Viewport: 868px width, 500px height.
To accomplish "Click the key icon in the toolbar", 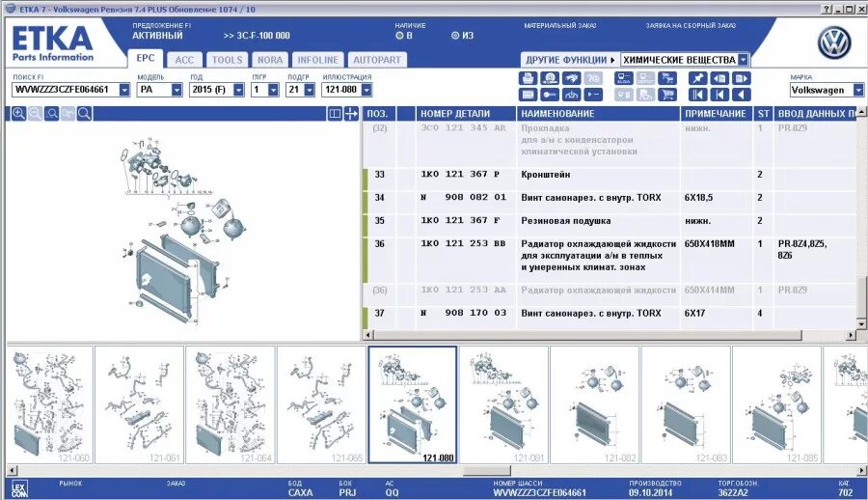I will 550,95.
